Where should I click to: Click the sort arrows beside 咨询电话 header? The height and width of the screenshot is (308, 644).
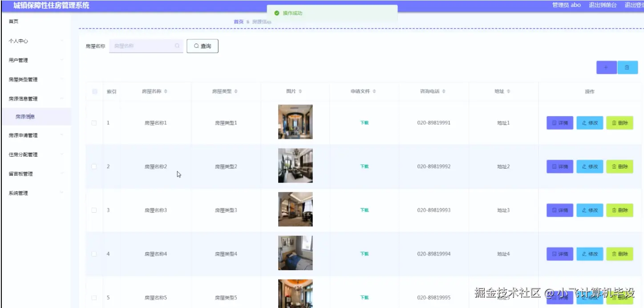(444, 91)
